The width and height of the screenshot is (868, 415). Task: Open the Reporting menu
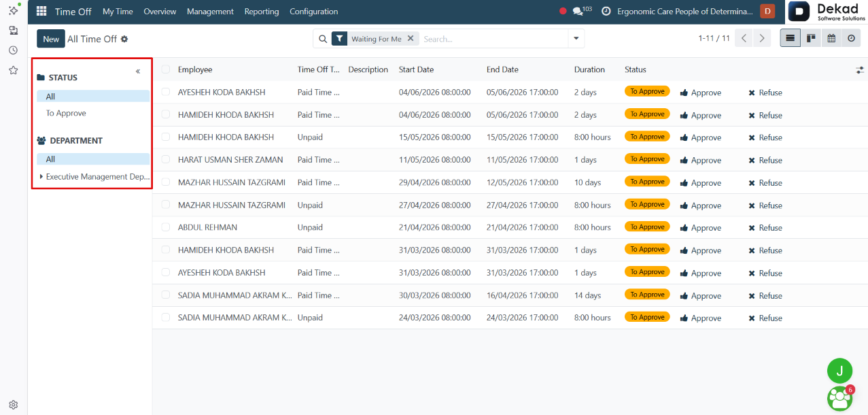(262, 12)
